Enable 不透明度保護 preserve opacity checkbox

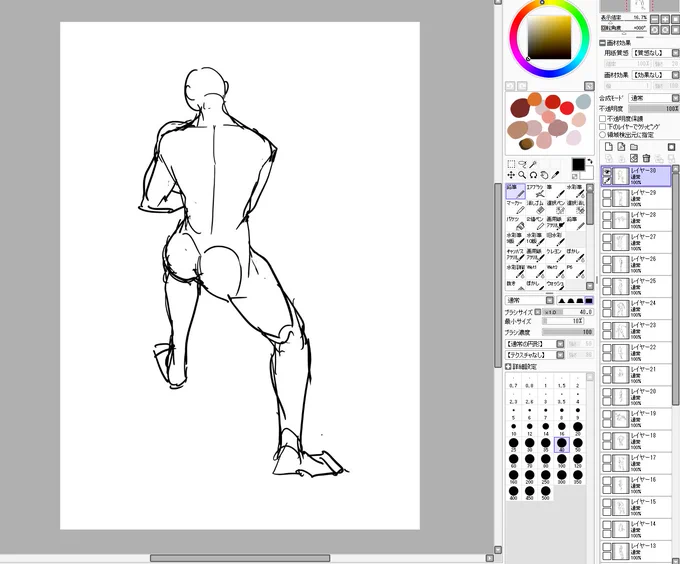[x=603, y=118]
